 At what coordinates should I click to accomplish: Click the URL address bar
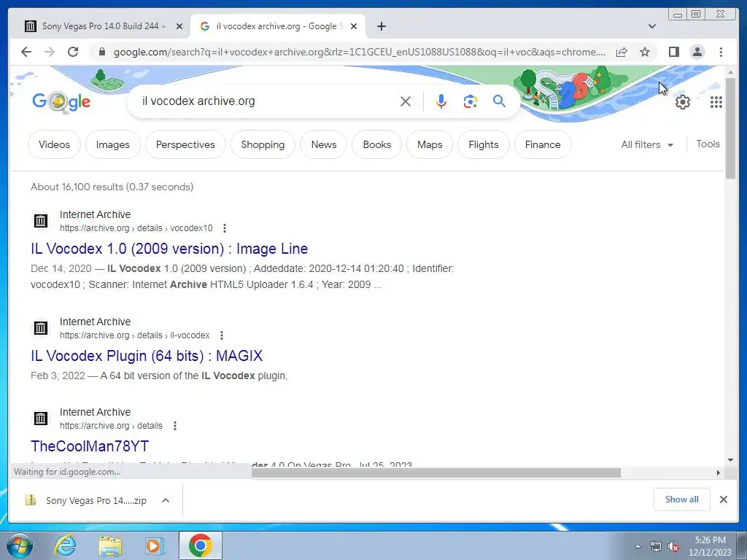[x=359, y=52]
